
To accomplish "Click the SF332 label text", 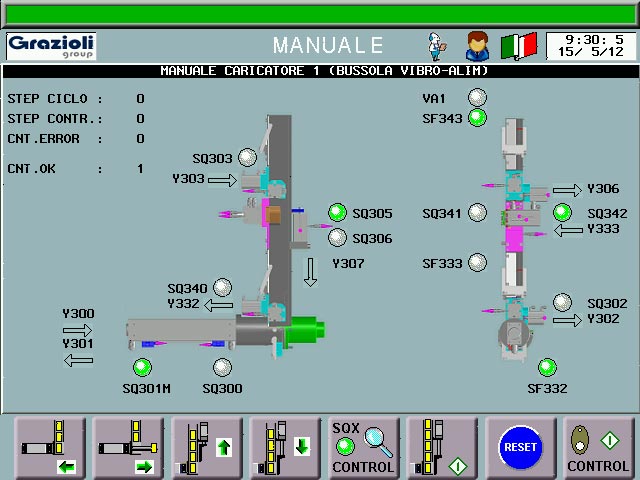I will [x=547, y=388].
